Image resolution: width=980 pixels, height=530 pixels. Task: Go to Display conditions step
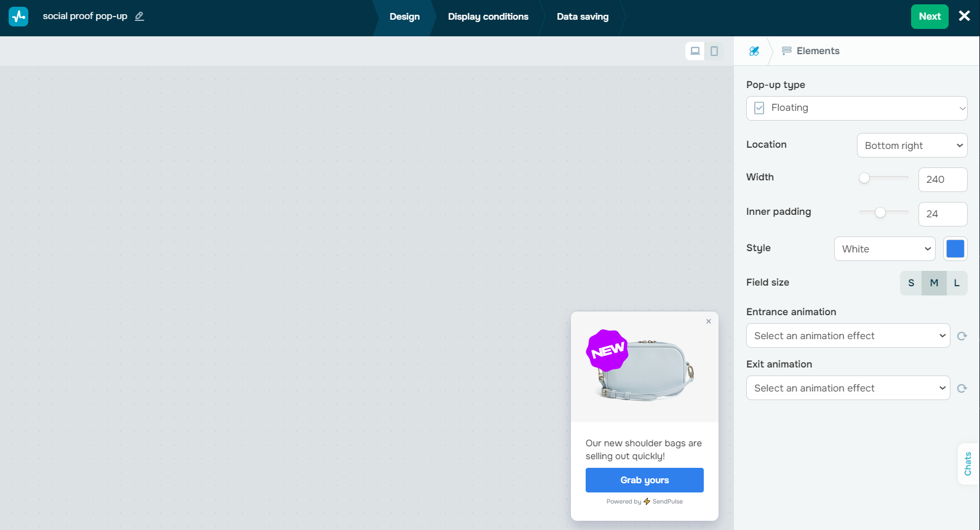point(488,17)
